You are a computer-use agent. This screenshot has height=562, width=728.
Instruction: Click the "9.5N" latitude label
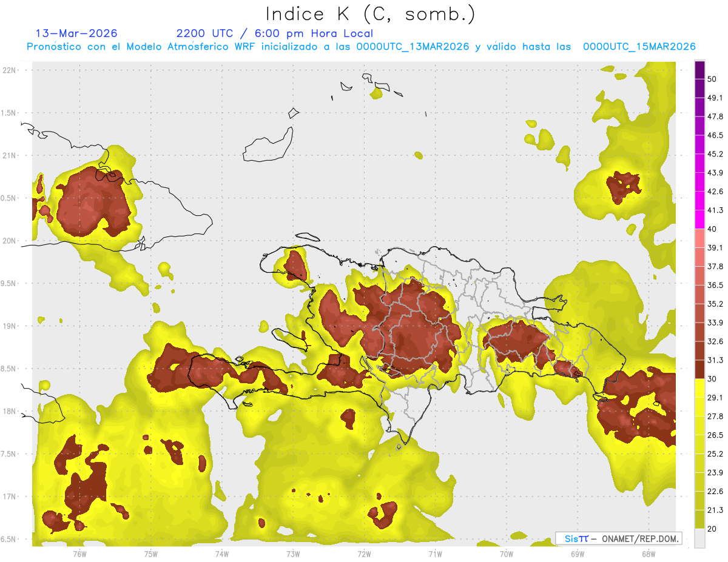pyautogui.click(x=8, y=283)
